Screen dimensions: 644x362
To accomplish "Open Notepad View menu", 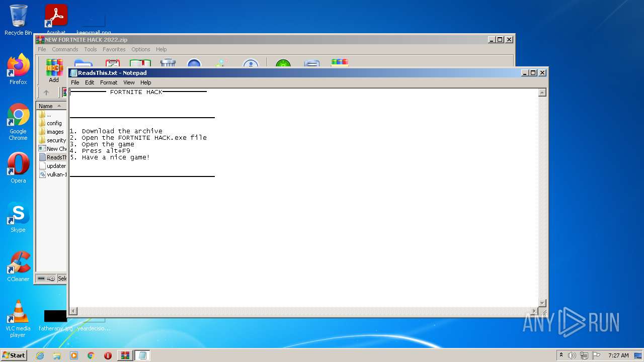I will coord(129,82).
